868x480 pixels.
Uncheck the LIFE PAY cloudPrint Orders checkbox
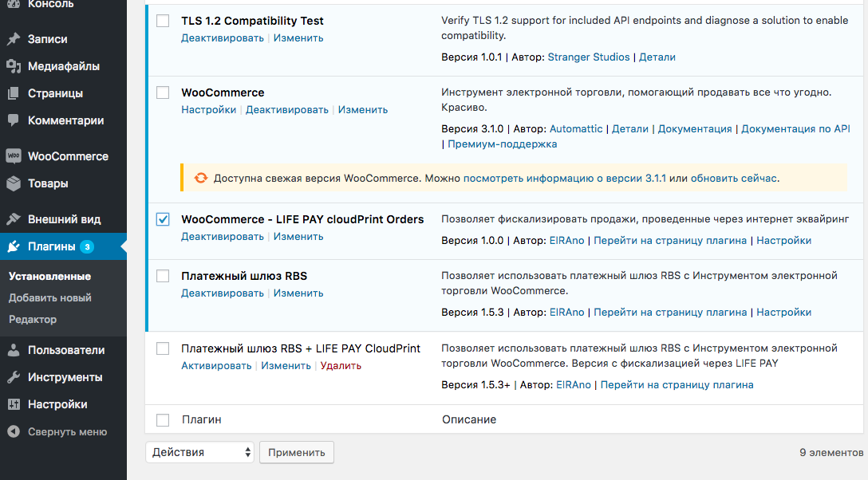163,219
